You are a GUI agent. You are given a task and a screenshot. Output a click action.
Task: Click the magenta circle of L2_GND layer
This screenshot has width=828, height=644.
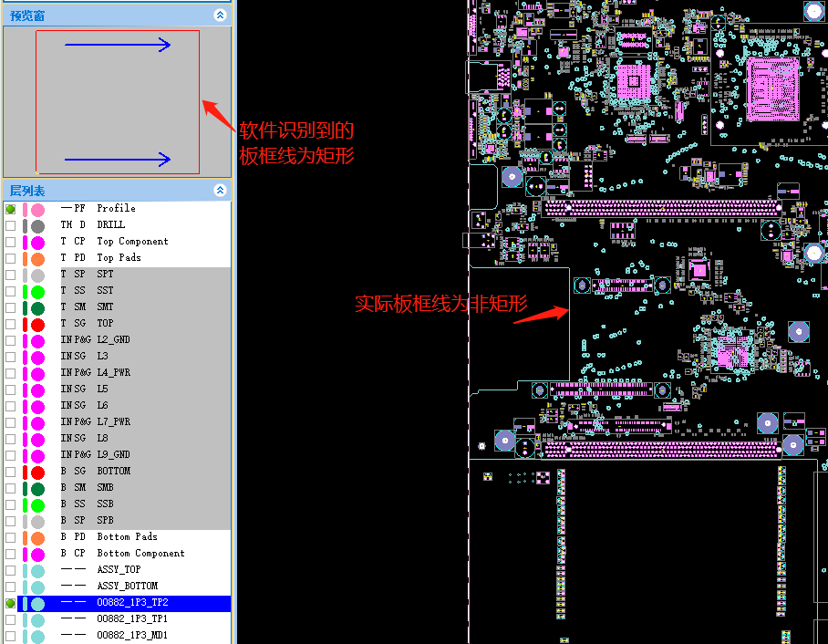point(37,341)
